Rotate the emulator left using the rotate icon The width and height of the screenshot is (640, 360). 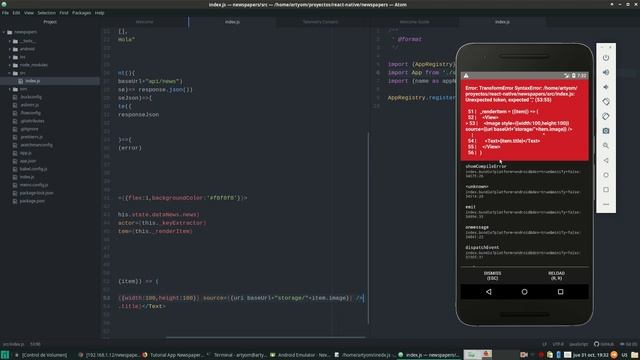606,102
